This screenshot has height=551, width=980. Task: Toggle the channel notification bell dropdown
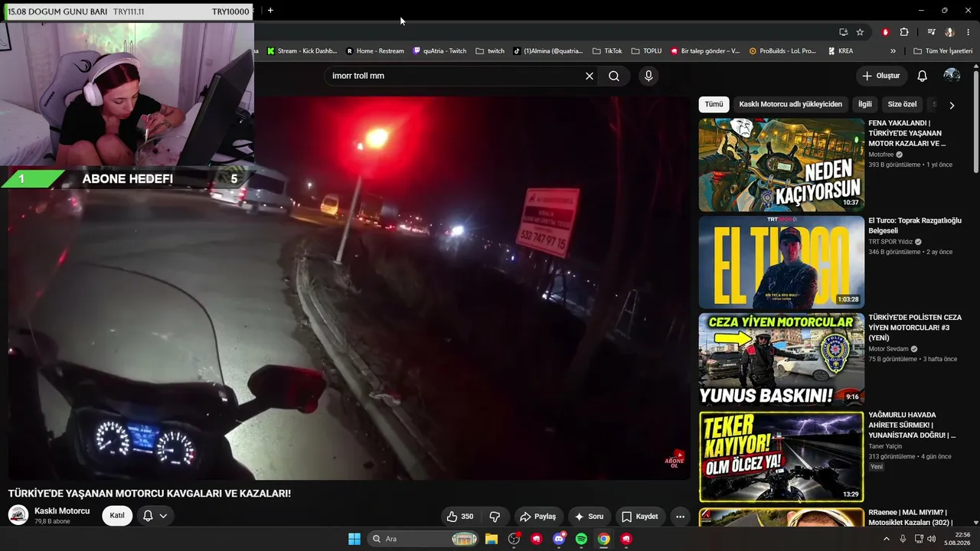point(155,516)
